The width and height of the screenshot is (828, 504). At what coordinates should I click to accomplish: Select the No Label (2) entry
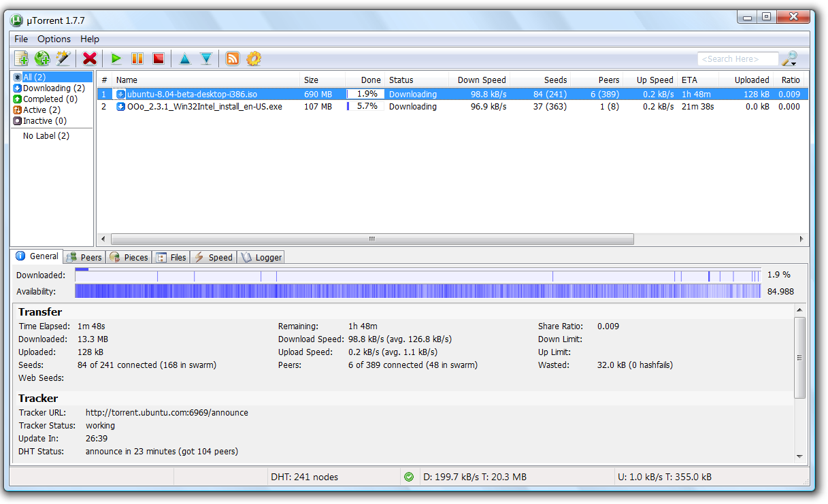point(46,136)
